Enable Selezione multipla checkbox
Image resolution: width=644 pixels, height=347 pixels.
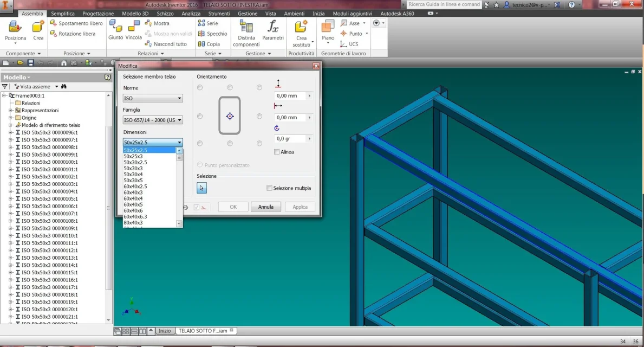(x=269, y=188)
